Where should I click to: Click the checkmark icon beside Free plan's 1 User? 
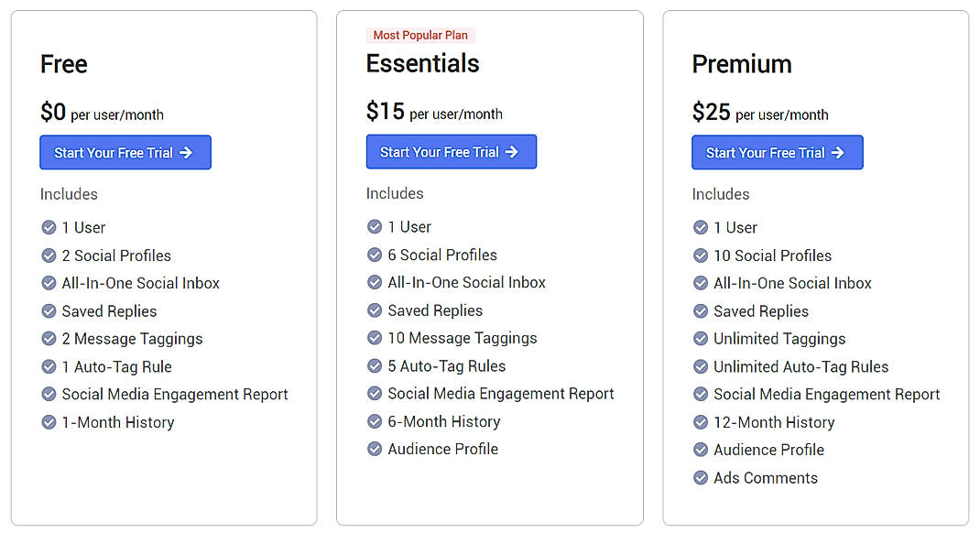(49, 227)
